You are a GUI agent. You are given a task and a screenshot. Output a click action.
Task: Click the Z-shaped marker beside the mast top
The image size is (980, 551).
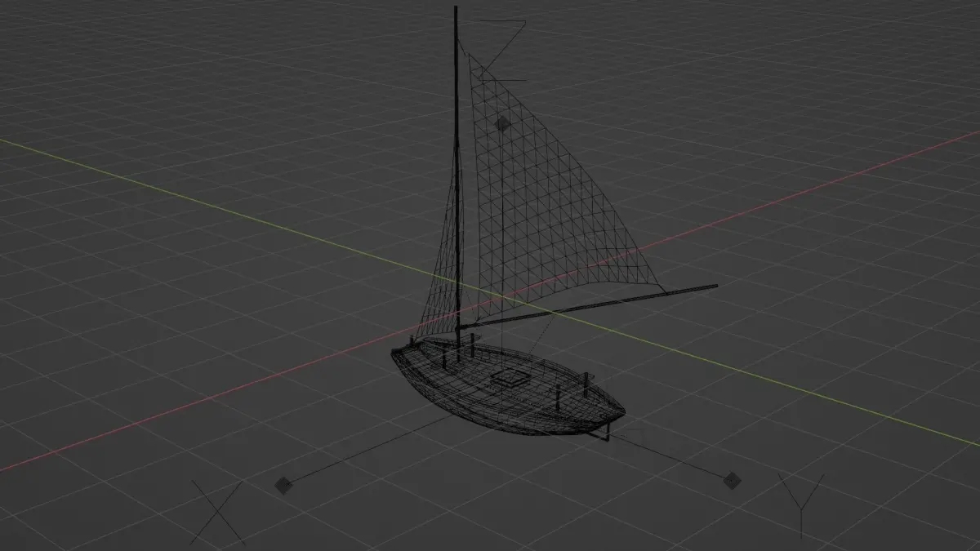click(501, 51)
